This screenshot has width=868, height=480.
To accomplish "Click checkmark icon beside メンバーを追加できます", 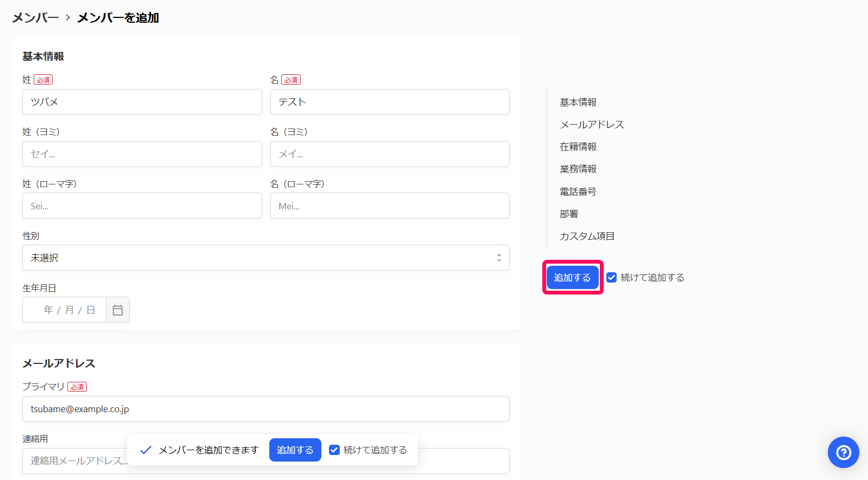I will (145, 450).
